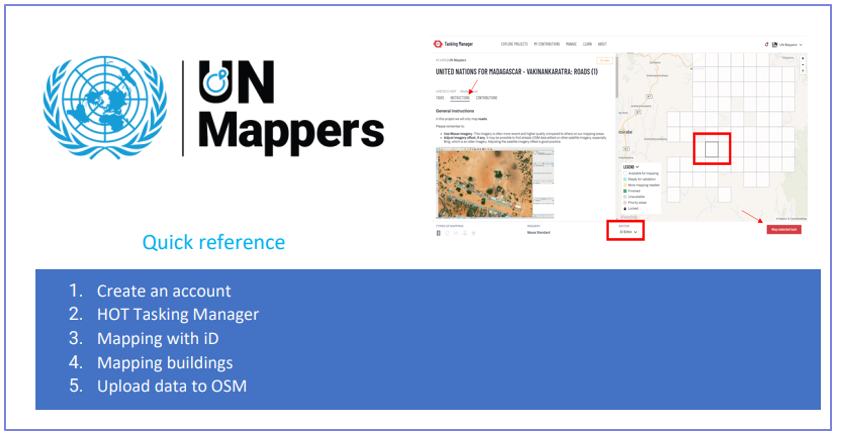Click the roads mapping type icon

pos(438,233)
